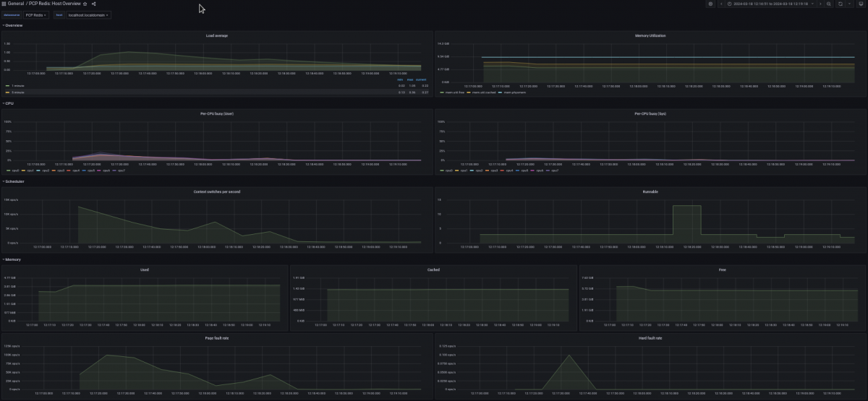Sort Load average legend by current
Image resolution: width=868 pixels, height=401 pixels.
click(x=422, y=79)
